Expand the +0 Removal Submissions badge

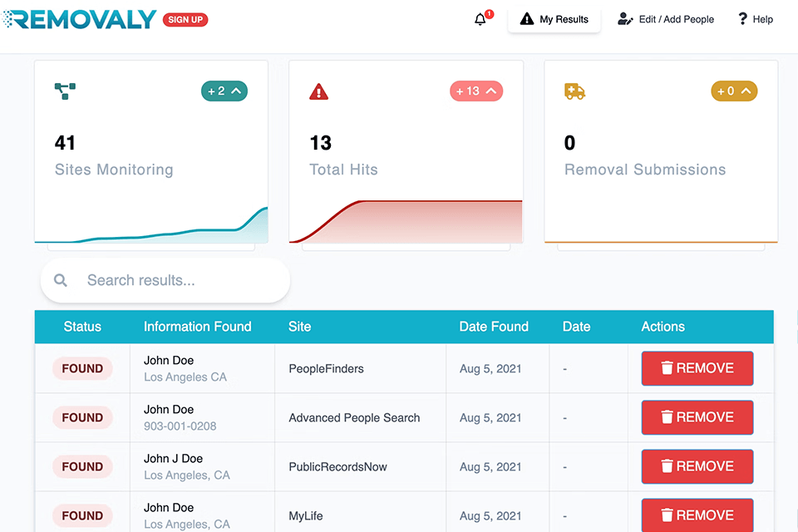(x=734, y=91)
